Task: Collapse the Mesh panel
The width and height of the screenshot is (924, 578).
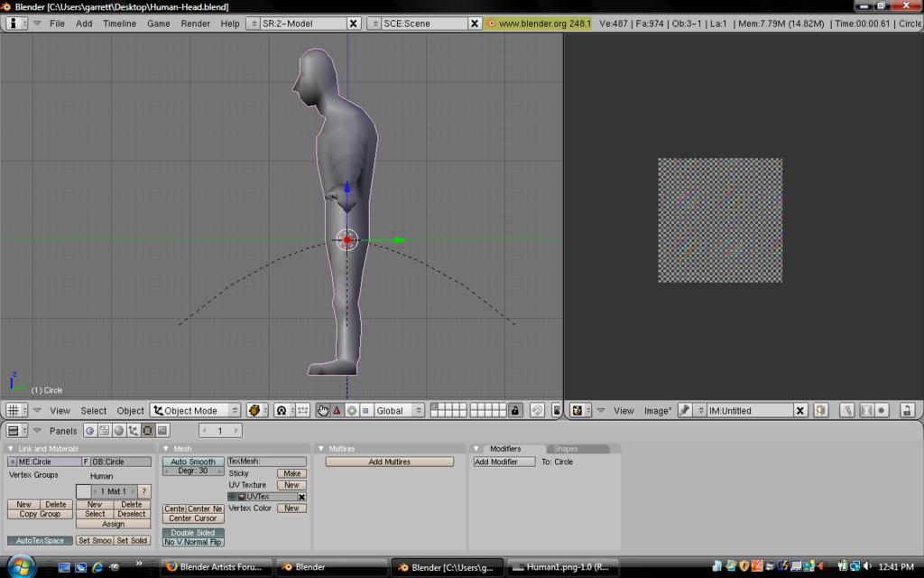Action: tap(166, 449)
